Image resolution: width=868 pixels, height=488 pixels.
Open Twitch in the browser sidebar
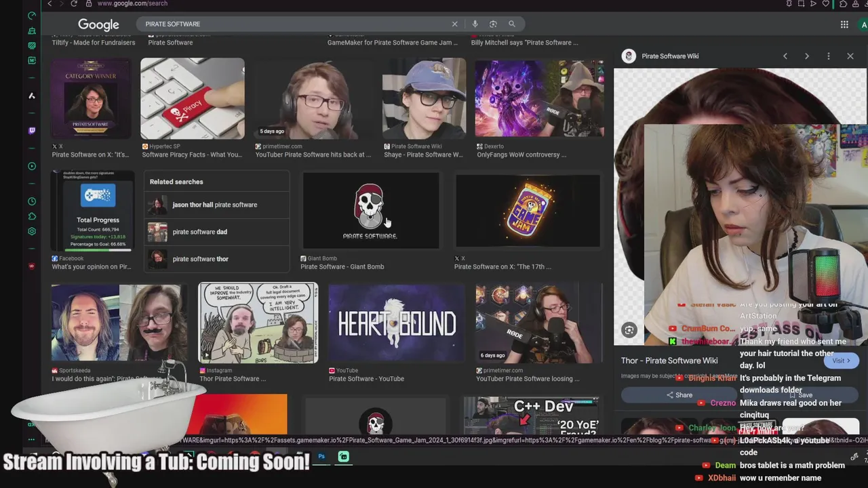[32, 131]
